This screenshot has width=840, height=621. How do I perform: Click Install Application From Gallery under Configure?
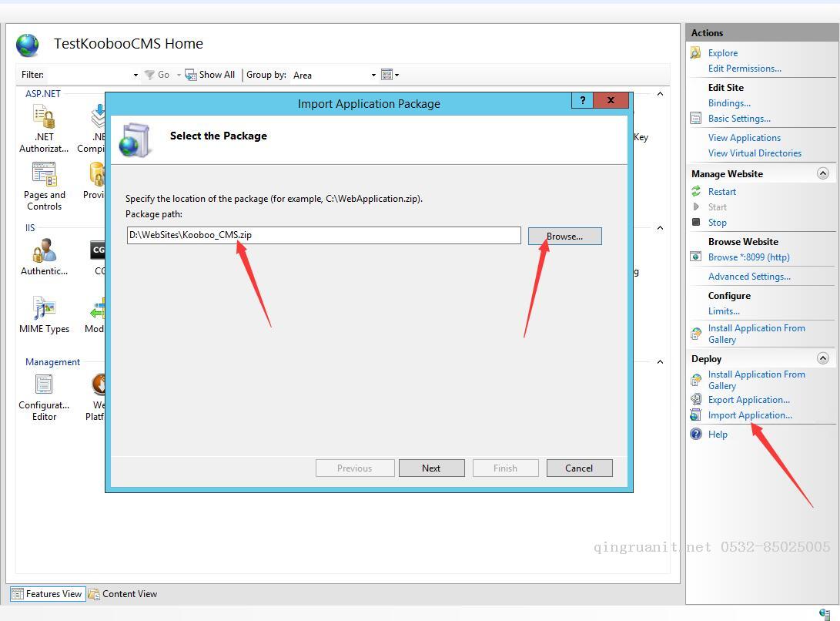[756, 334]
